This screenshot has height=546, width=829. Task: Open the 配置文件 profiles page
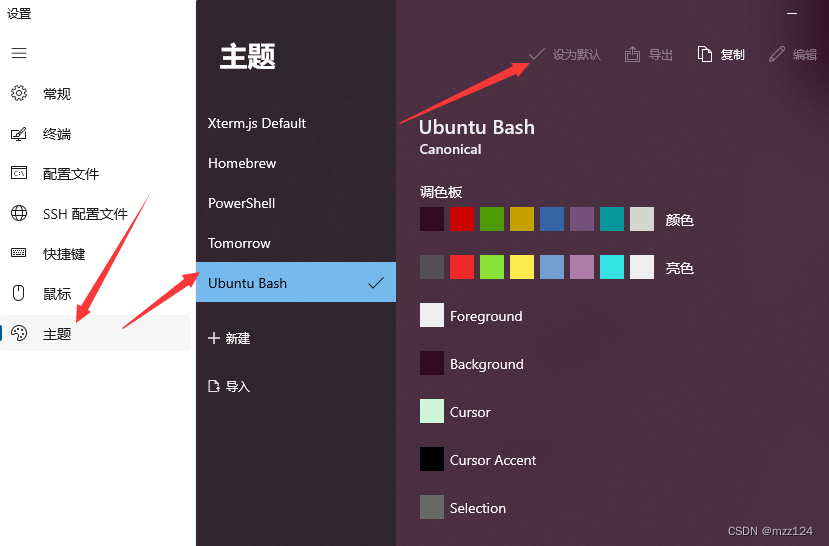[70, 174]
